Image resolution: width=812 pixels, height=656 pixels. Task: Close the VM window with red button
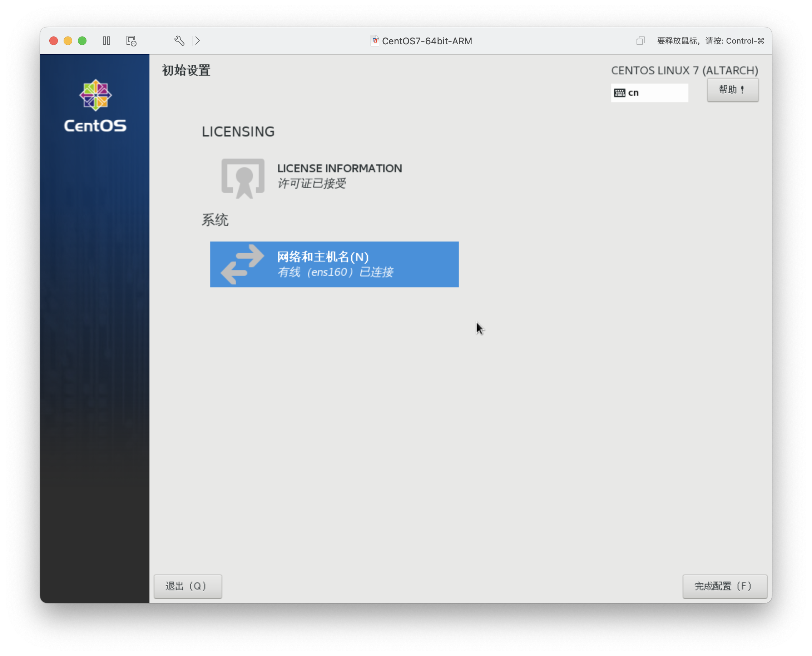[54, 41]
